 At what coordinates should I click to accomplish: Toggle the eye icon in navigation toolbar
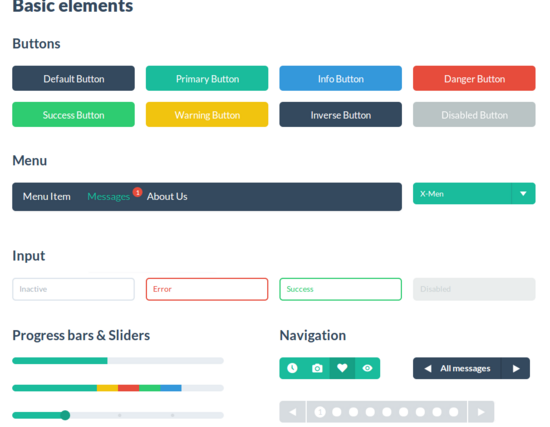pyautogui.click(x=367, y=368)
